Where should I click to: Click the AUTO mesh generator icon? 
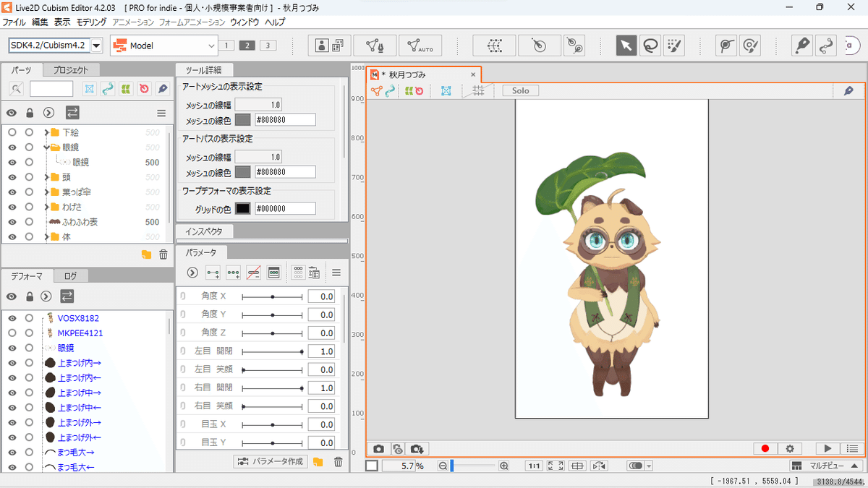click(420, 46)
